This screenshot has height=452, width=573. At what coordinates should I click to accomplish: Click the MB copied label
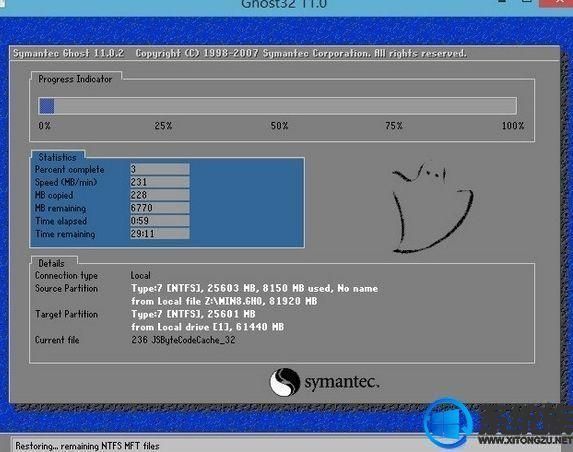[54, 195]
